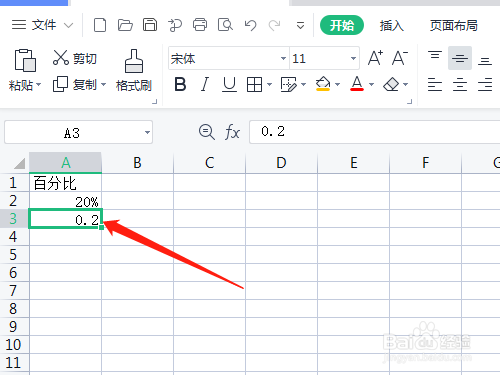
Task: Click the draw border pencil icon
Action: click(x=288, y=85)
